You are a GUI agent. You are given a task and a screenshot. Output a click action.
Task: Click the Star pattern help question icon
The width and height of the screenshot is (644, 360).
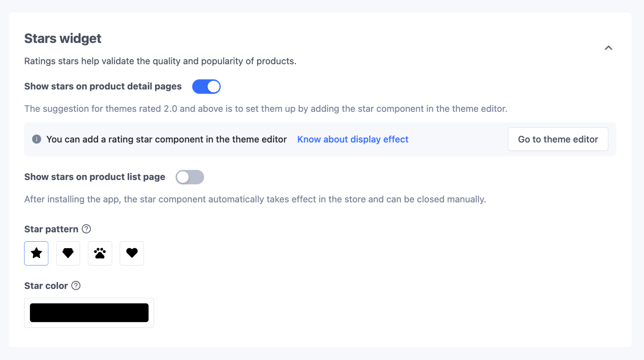point(86,229)
